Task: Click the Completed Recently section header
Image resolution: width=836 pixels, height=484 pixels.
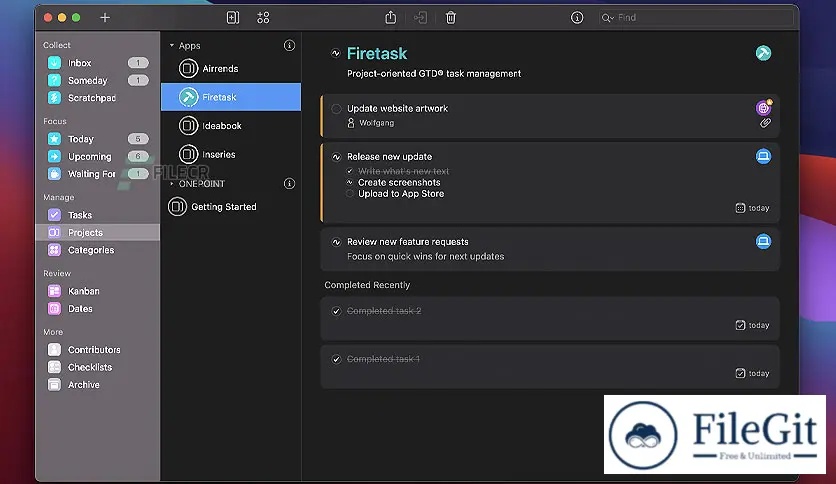Action: pos(367,285)
